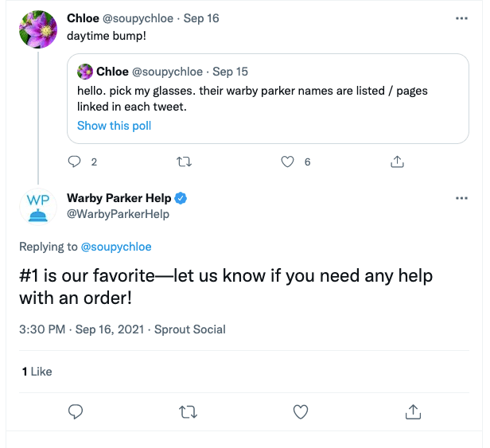Open Chloe's flower profile picture
Viewport: 490px width, 448px height.
(x=37, y=29)
